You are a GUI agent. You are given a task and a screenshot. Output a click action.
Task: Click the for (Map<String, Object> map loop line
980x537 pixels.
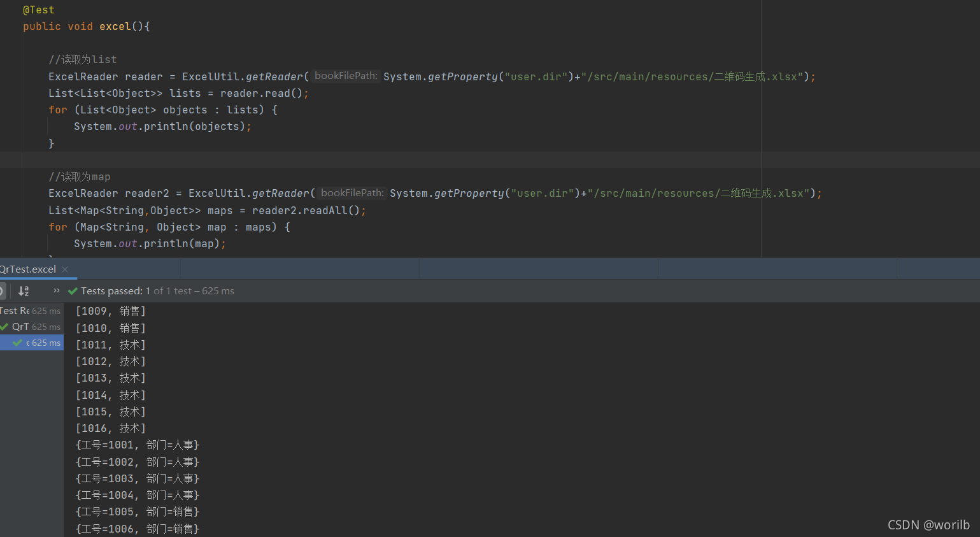click(x=169, y=227)
